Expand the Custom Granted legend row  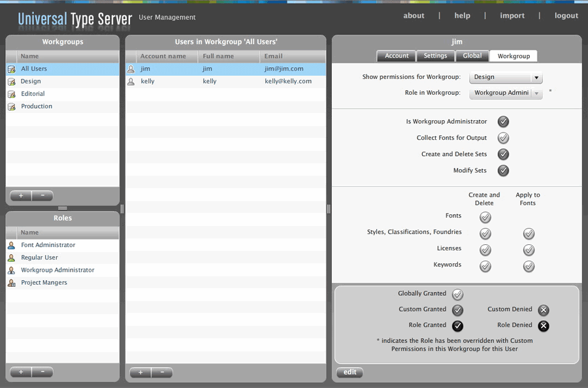(x=457, y=310)
